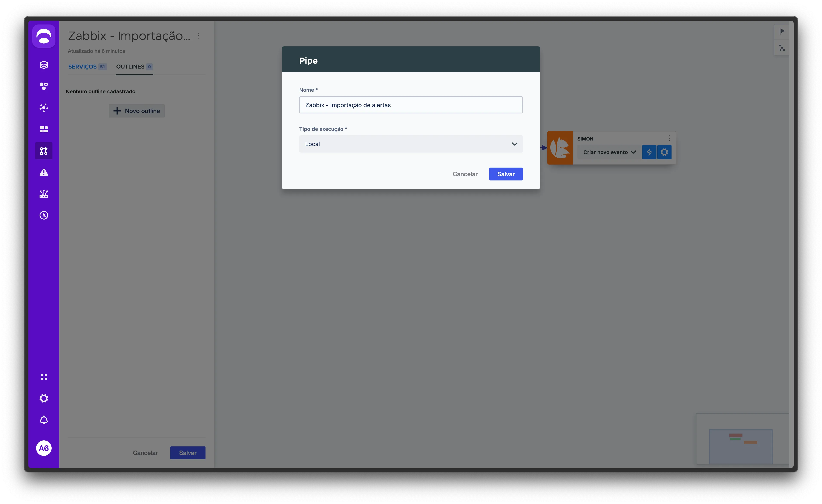822x504 pixels.
Task: Click the "Nenhum outline cadastrado" text
Action: [100, 91]
